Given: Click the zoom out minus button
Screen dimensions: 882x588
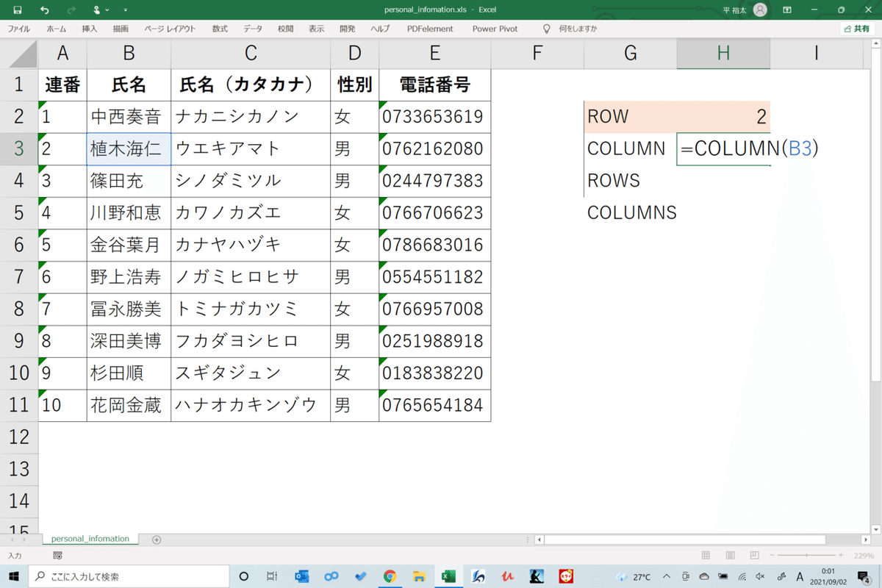Looking at the screenshot, I should click(772, 556).
